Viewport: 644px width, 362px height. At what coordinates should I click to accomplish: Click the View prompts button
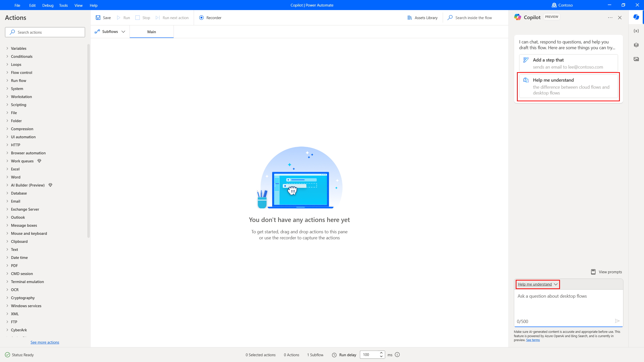click(606, 272)
